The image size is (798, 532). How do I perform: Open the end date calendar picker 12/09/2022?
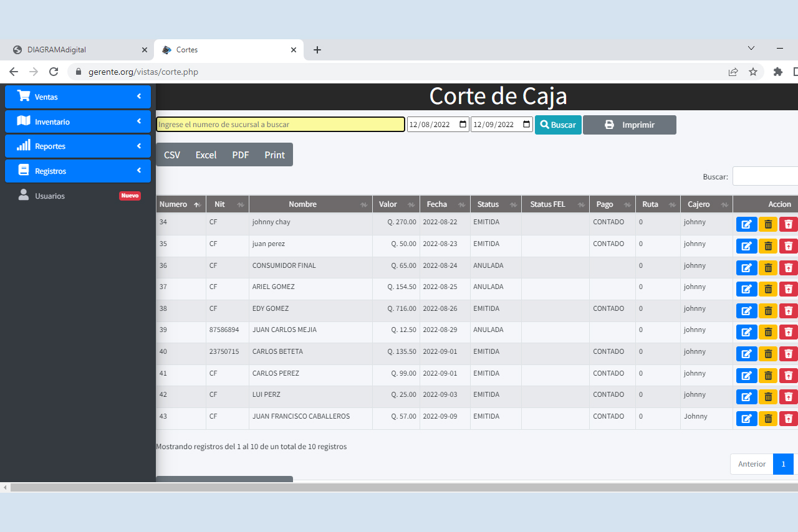pyautogui.click(x=527, y=124)
